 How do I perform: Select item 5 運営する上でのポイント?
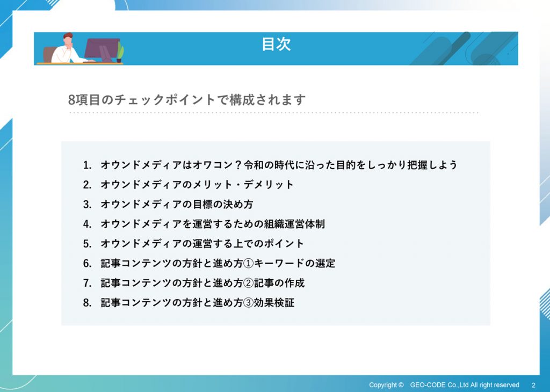[x=193, y=243]
